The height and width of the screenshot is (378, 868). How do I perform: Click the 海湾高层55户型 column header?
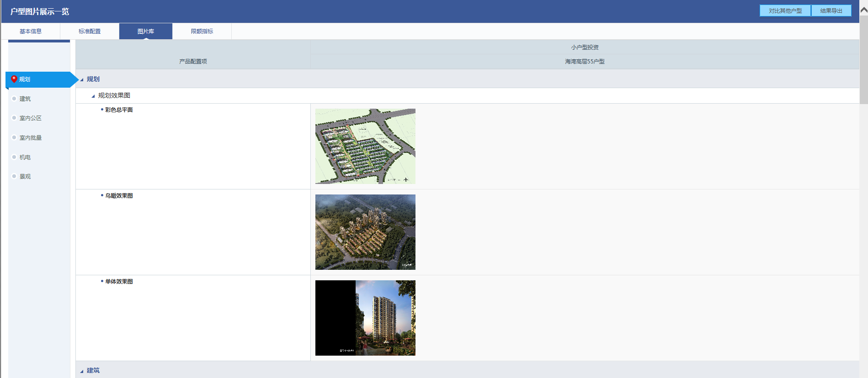coord(585,62)
